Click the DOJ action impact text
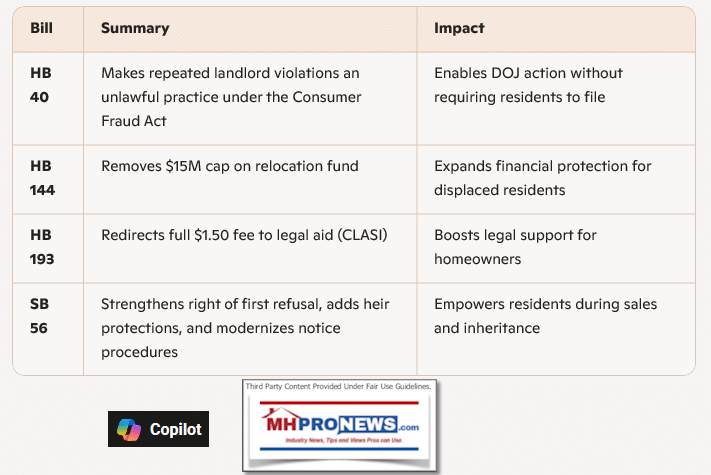This screenshot has height=475, width=711. tap(528, 85)
